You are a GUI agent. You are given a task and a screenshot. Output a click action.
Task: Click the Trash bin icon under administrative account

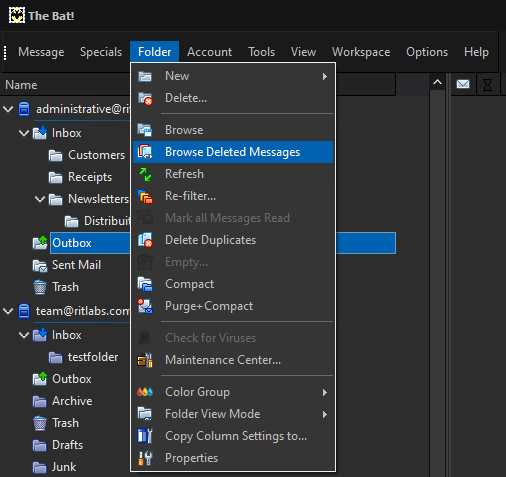[x=40, y=287]
